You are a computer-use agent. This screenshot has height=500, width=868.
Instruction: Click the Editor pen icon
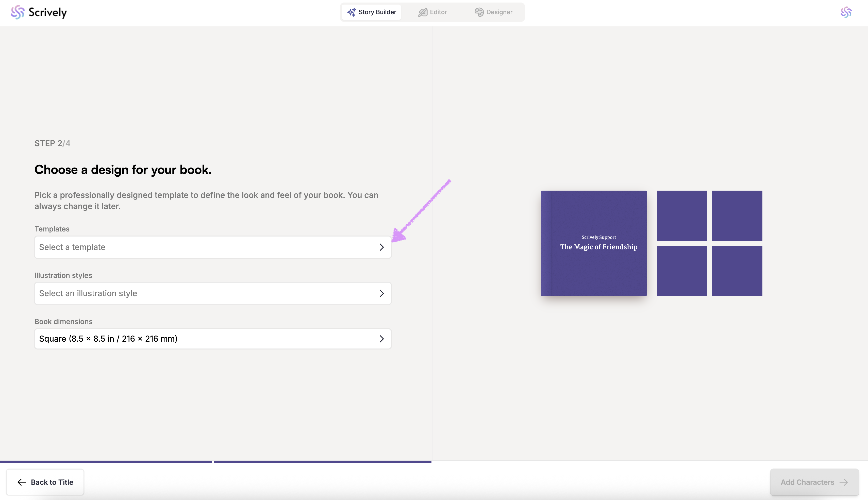click(x=423, y=12)
